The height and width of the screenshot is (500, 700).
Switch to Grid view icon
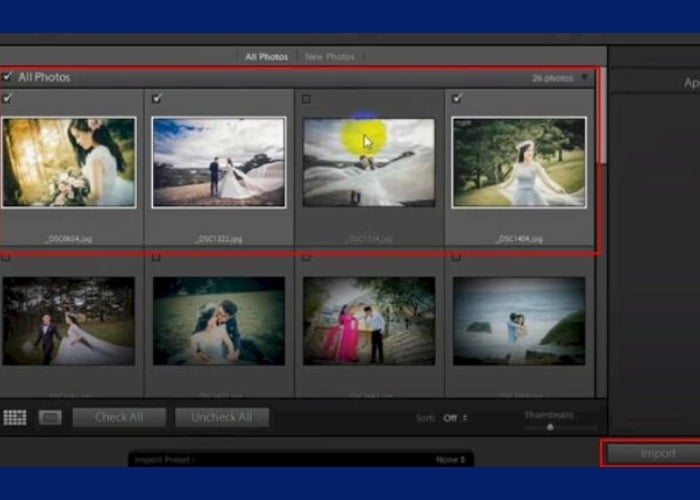pyautogui.click(x=15, y=417)
